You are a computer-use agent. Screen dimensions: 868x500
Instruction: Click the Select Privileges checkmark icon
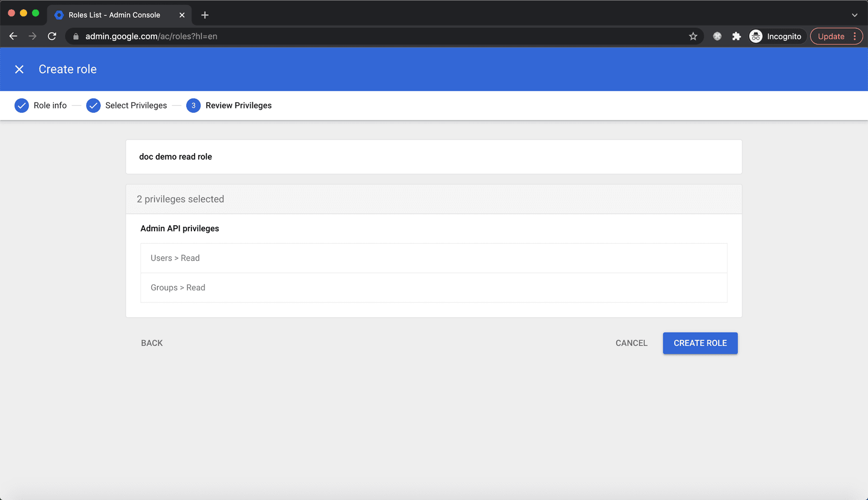(93, 105)
